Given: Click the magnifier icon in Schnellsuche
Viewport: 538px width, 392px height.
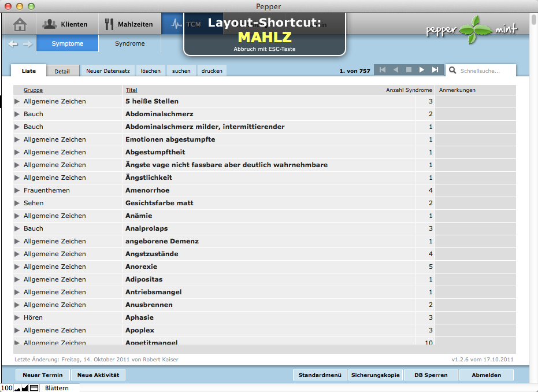Looking at the screenshot, I should 452,71.
